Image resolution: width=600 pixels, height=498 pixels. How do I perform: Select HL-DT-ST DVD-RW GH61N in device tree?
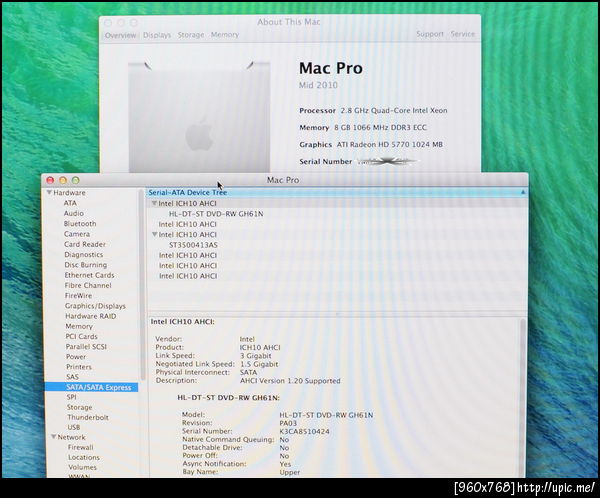216,214
